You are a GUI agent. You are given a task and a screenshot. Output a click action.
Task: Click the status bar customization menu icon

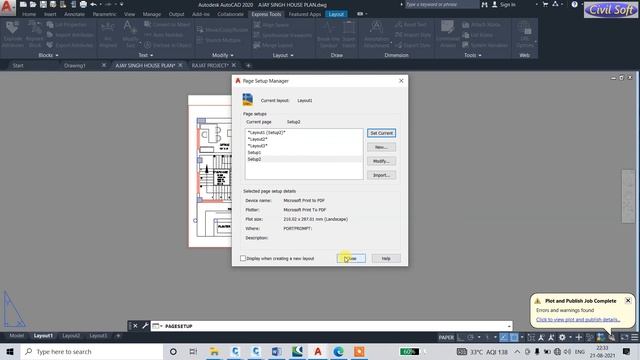pyautogui.click(x=635, y=337)
